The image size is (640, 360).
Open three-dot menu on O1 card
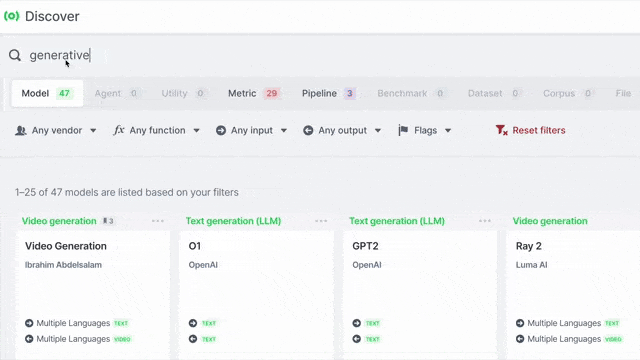click(321, 221)
